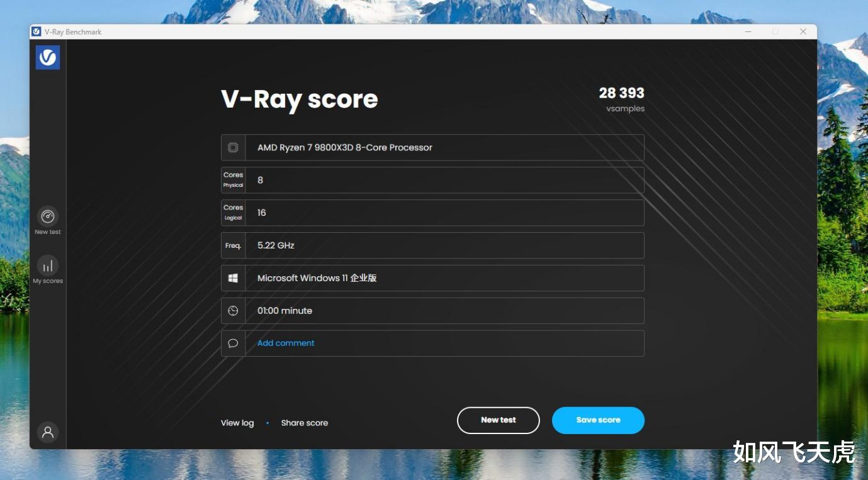Open My scores in the sidebar
868x480 pixels.
[x=48, y=270]
